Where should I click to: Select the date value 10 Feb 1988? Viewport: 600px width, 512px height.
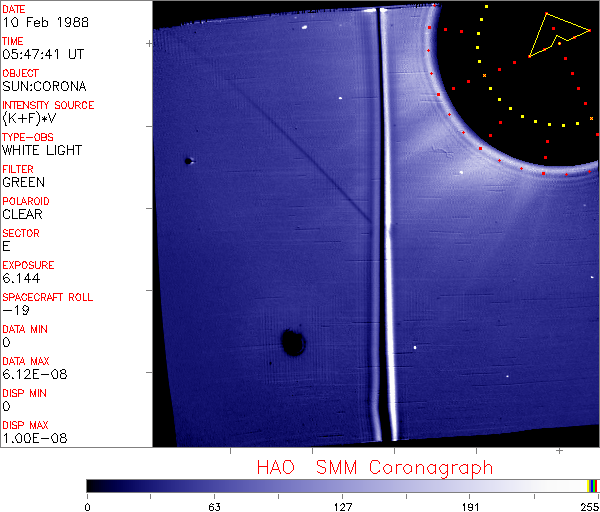46,22
